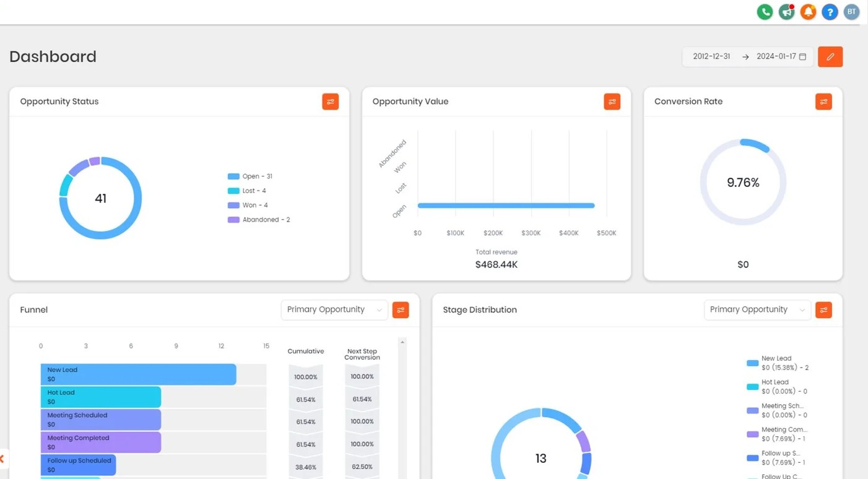The width and height of the screenshot is (868, 479).
Task: Open the megaphone announcements icon
Action: pyautogui.click(x=786, y=12)
